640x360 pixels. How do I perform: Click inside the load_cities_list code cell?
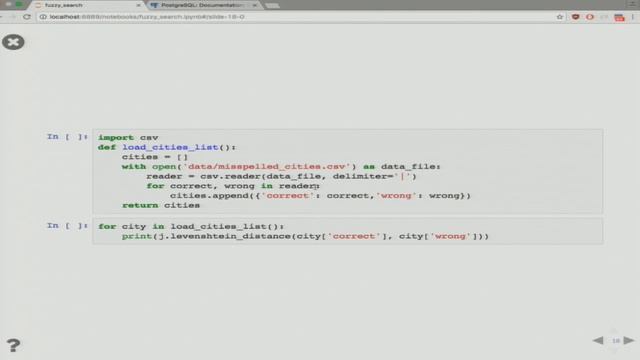(348, 171)
